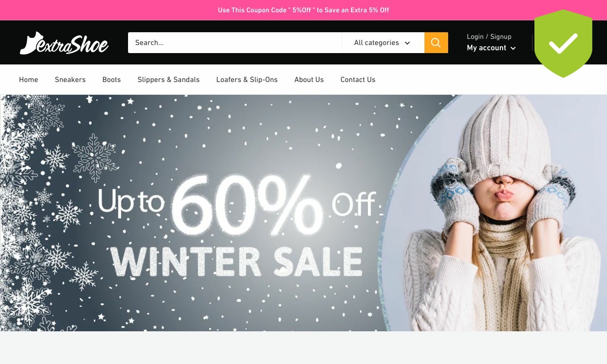The image size is (607, 364).
Task: Click the Login / Signup text
Action: click(x=489, y=36)
